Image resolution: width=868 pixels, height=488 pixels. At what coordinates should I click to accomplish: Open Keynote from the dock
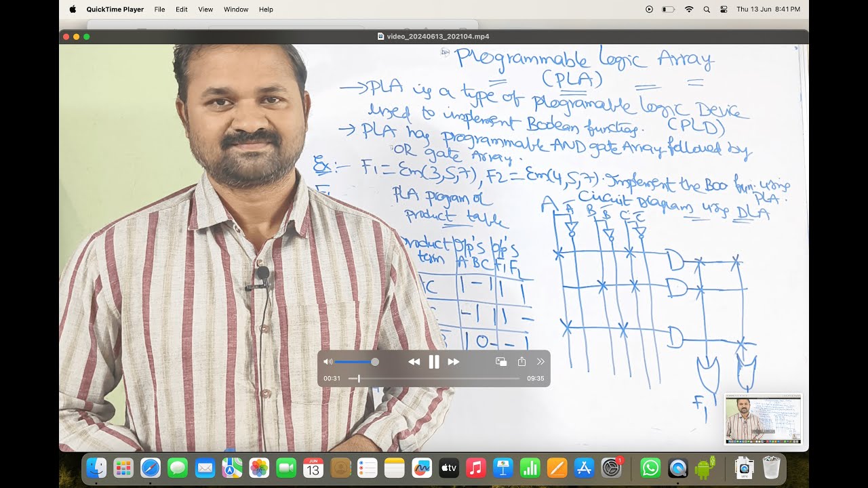pos(503,468)
